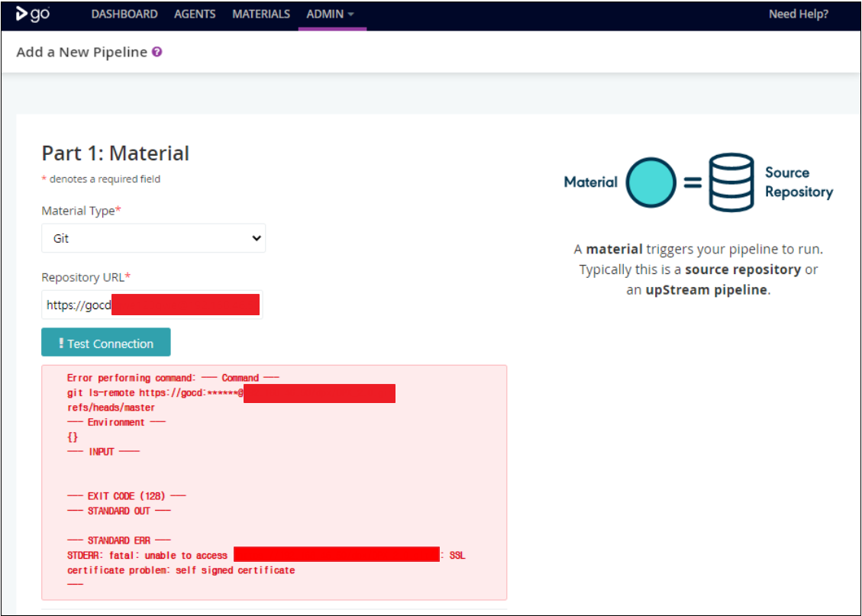The image size is (862, 616).
Task: Open the AGENTS tab
Action: [x=195, y=15]
